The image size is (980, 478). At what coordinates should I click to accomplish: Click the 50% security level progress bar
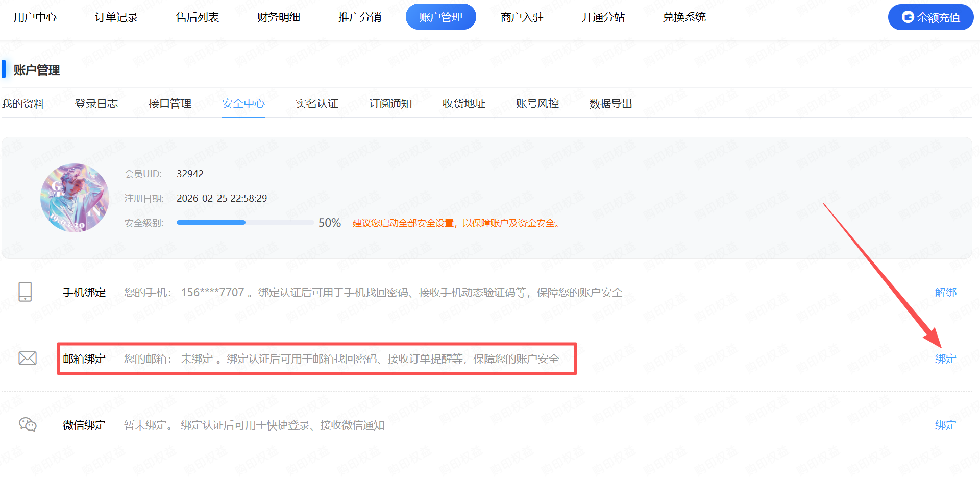(x=245, y=222)
